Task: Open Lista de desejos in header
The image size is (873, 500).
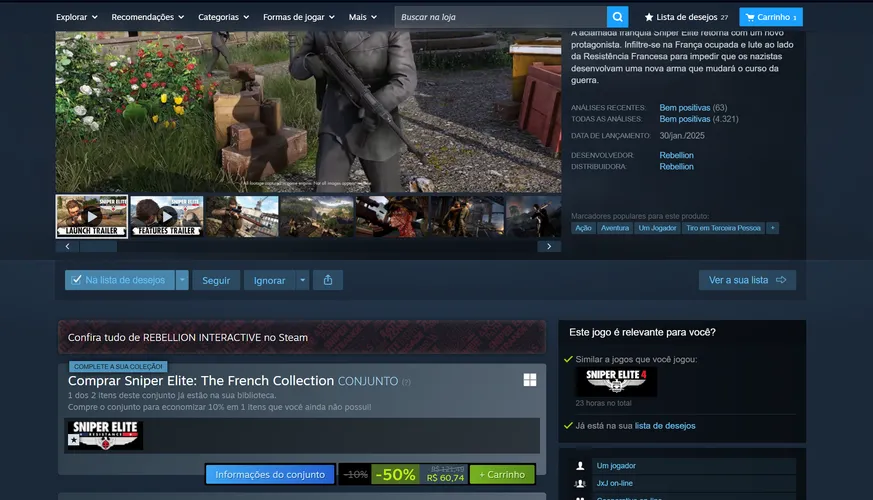Action: (686, 17)
